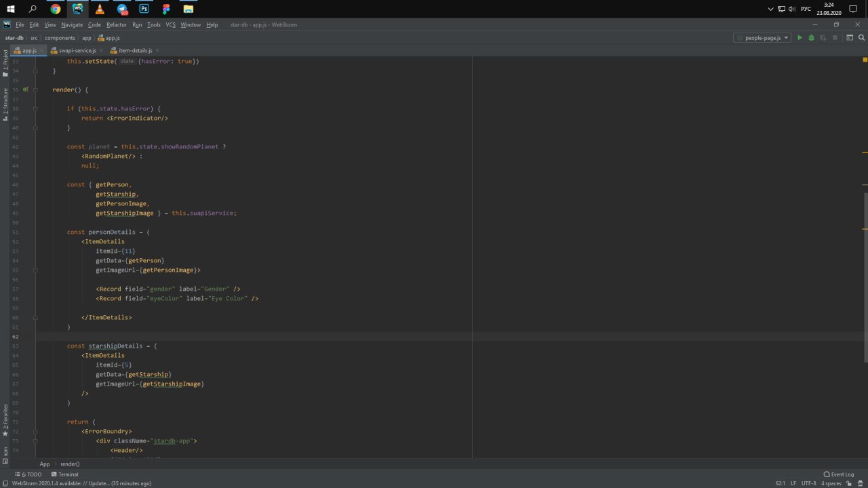Screen dimensions: 868x488
Task: Run the people-page.js configuration
Action: [800, 38]
